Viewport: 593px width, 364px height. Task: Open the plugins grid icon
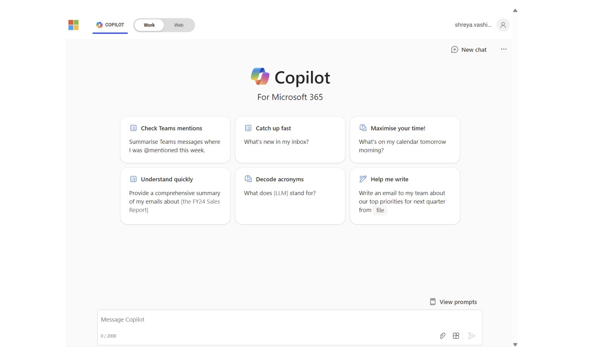(456, 336)
